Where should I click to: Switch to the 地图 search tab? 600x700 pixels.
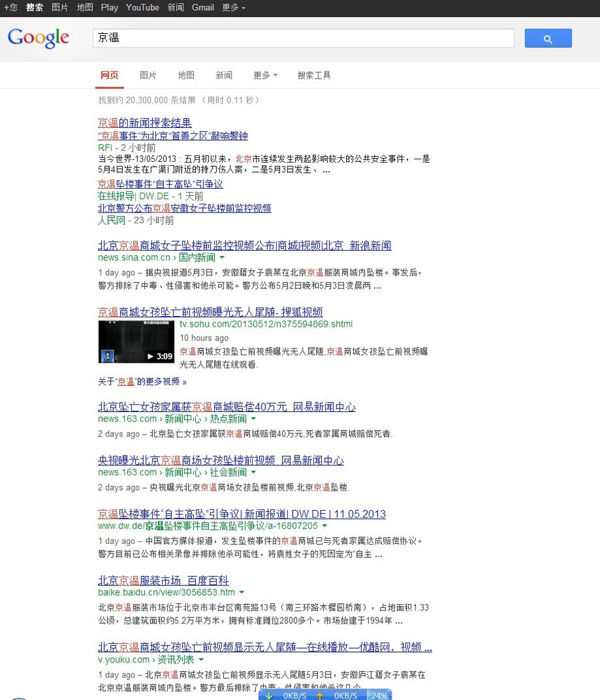coord(186,75)
